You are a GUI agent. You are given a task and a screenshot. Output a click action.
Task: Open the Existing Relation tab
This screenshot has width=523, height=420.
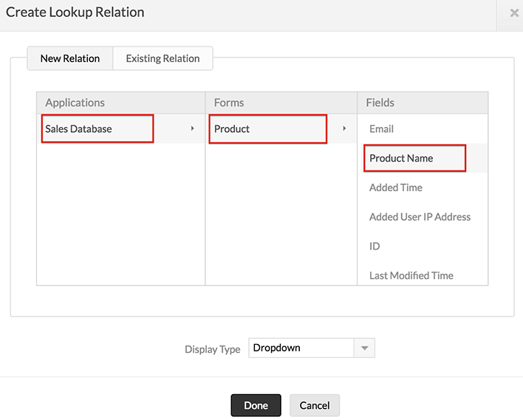pos(163,58)
